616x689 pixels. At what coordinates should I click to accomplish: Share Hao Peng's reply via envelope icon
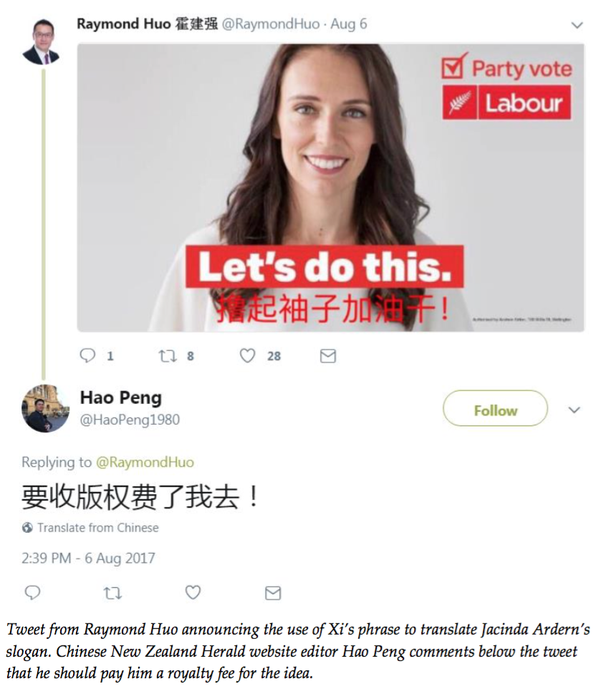[273, 593]
